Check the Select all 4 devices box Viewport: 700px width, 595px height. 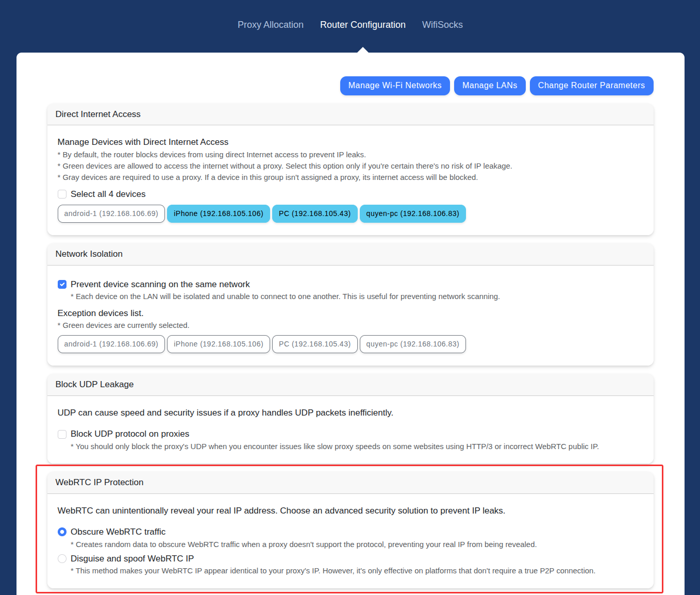pos(62,194)
